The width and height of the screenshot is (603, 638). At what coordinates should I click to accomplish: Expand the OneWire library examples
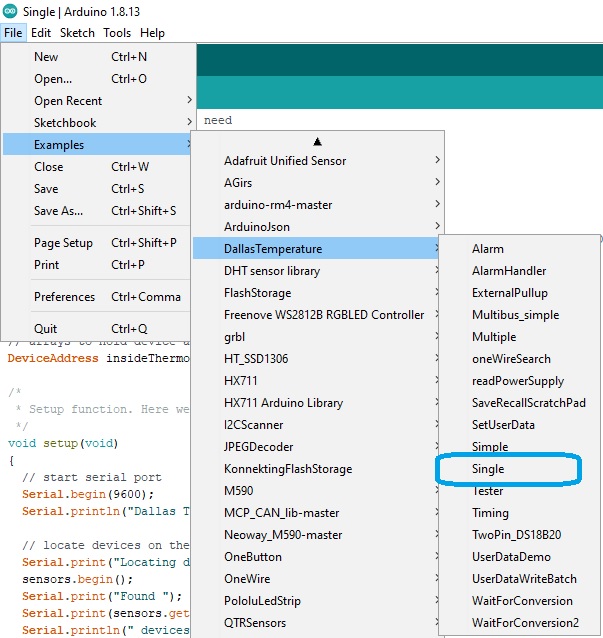[x=247, y=579]
